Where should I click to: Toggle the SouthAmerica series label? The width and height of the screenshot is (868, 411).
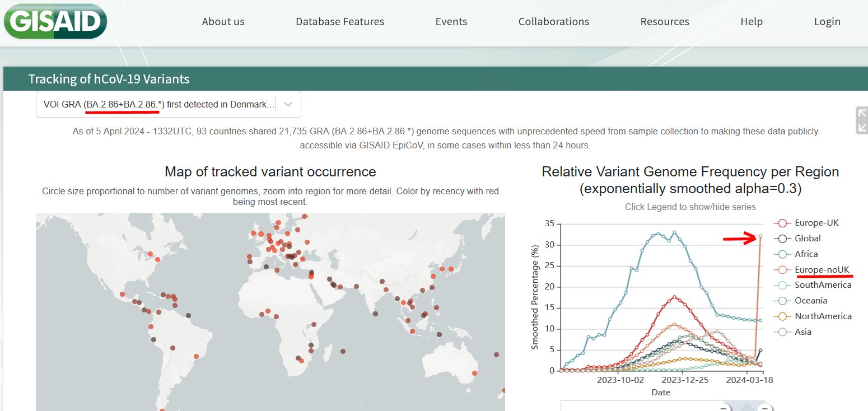click(x=823, y=285)
